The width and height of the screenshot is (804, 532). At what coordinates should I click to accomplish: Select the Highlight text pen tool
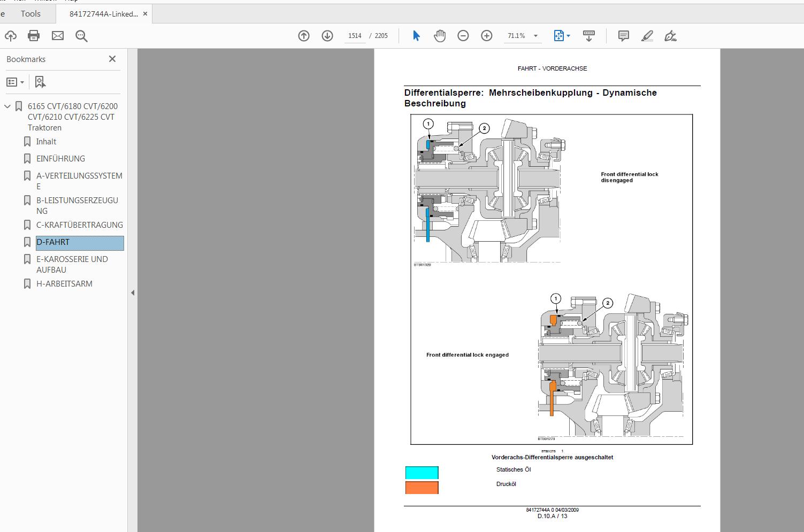point(647,36)
